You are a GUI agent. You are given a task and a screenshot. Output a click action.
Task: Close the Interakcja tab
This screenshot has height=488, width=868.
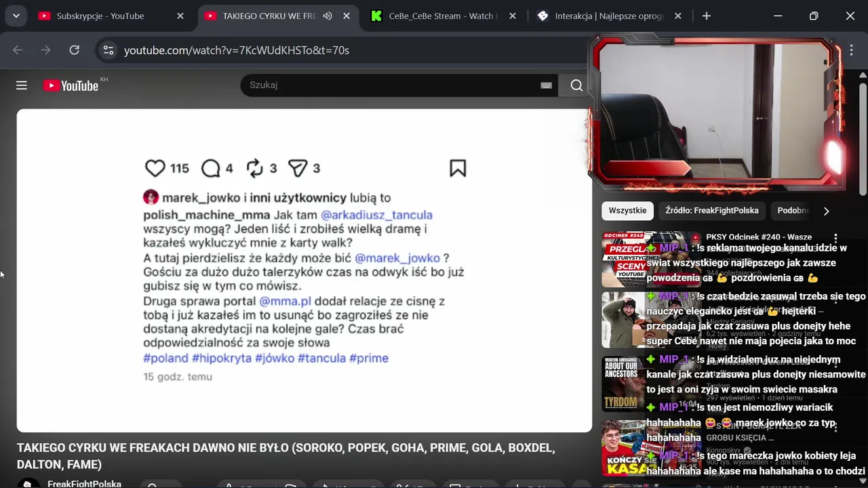click(678, 16)
